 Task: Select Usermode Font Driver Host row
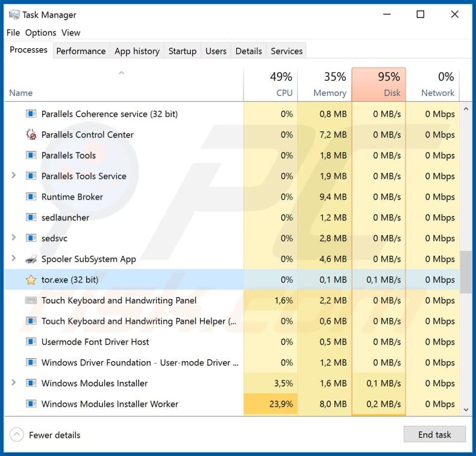pos(232,342)
